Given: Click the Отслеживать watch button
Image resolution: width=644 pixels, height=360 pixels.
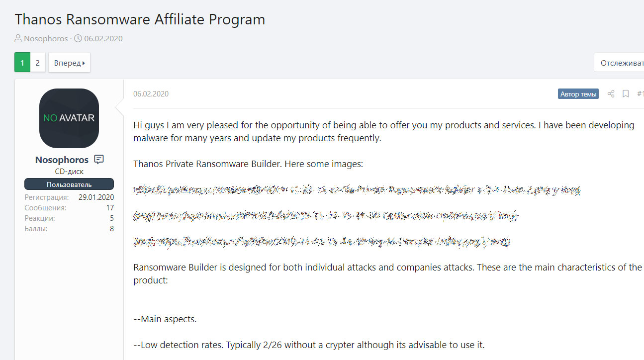Looking at the screenshot, I should pos(619,63).
